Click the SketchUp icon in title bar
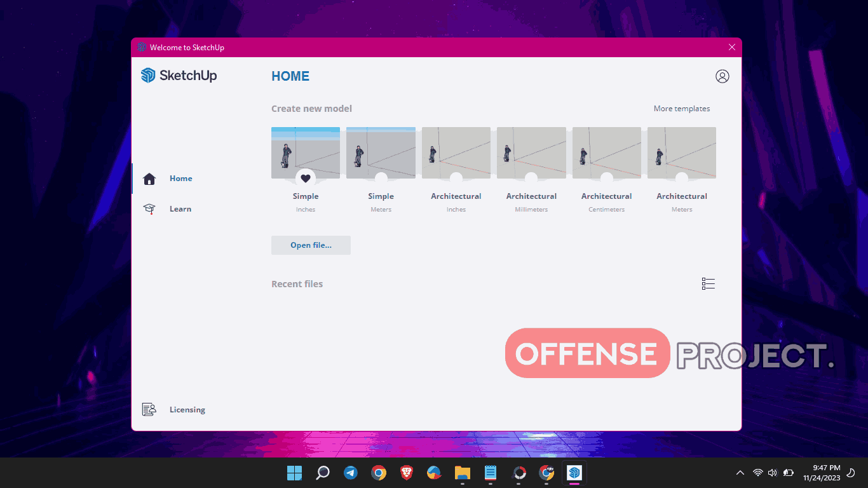The width and height of the screenshot is (868, 488). pos(142,48)
